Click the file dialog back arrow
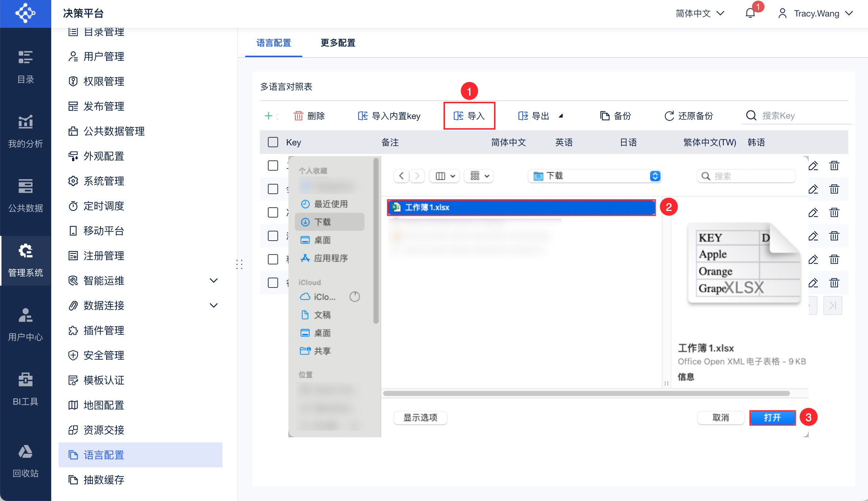Image resolution: width=868 pixels, height=501 pixels. click(401, 176)
